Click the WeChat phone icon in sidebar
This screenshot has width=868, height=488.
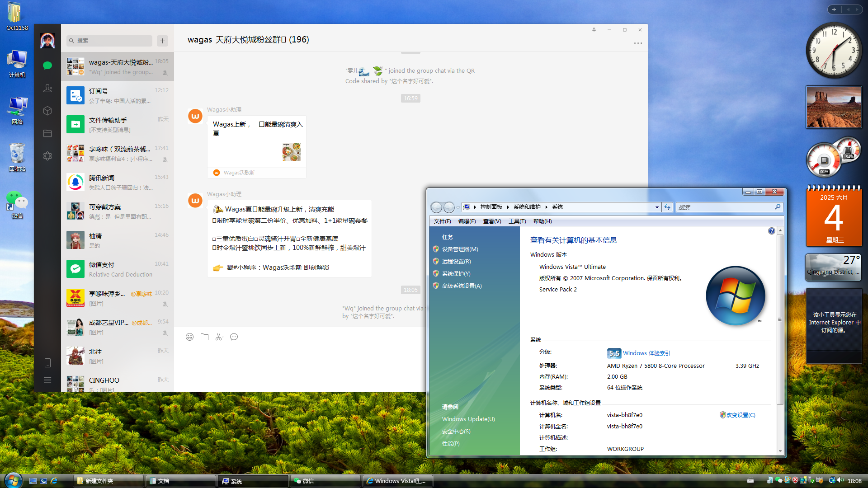(x=47, y=363)
